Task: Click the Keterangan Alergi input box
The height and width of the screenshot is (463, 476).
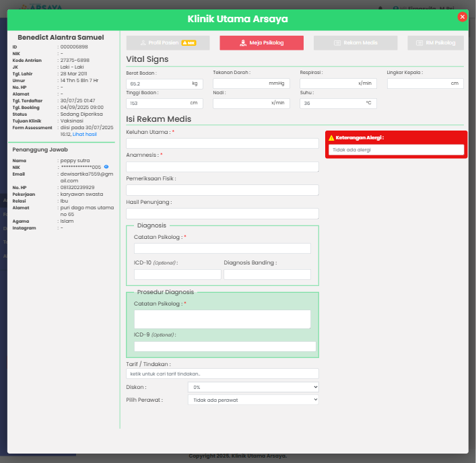Action: 396,149
